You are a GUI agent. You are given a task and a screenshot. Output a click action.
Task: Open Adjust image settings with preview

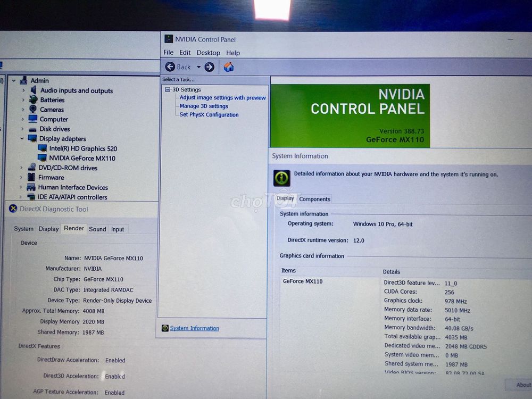point(222,98)
